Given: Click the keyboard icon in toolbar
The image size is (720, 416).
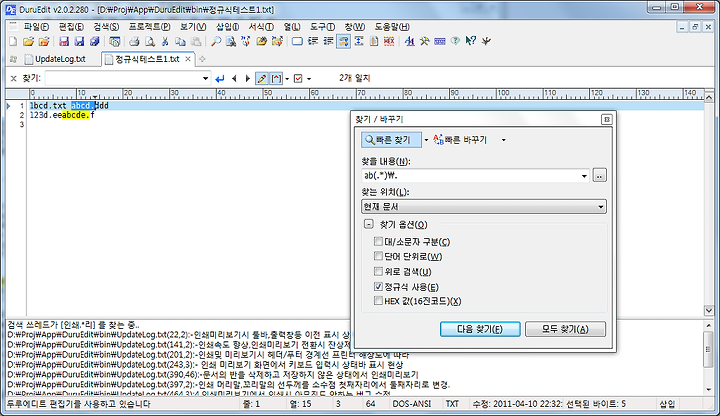Looking at the screenshot, I should (440, 41).
